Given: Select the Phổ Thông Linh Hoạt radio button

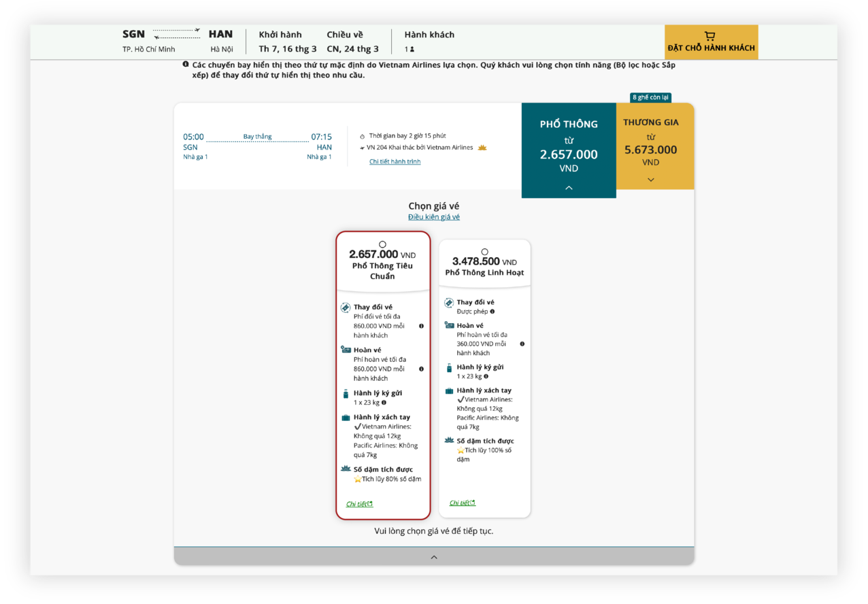Looking at the screenshot, I should coord(484,252).
